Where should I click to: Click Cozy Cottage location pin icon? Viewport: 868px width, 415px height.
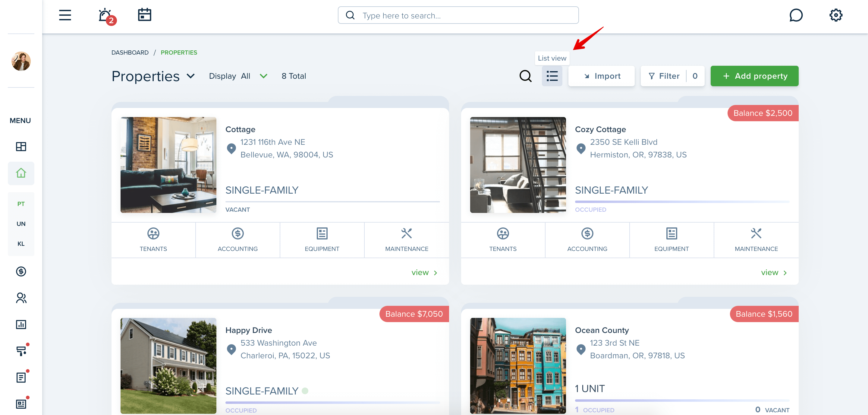tap(581, 148)
